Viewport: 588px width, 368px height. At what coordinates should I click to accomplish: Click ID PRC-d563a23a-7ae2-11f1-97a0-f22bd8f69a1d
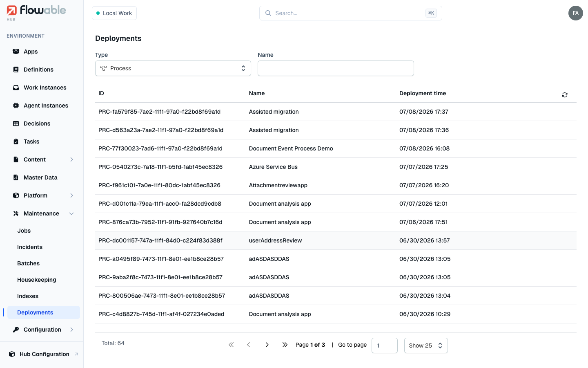[161, 130]
